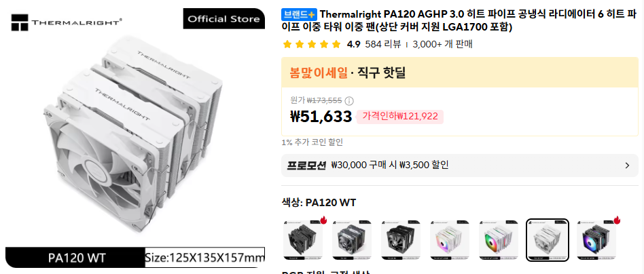Choose the white cooler with green ARGB fan

click(499, 240)
